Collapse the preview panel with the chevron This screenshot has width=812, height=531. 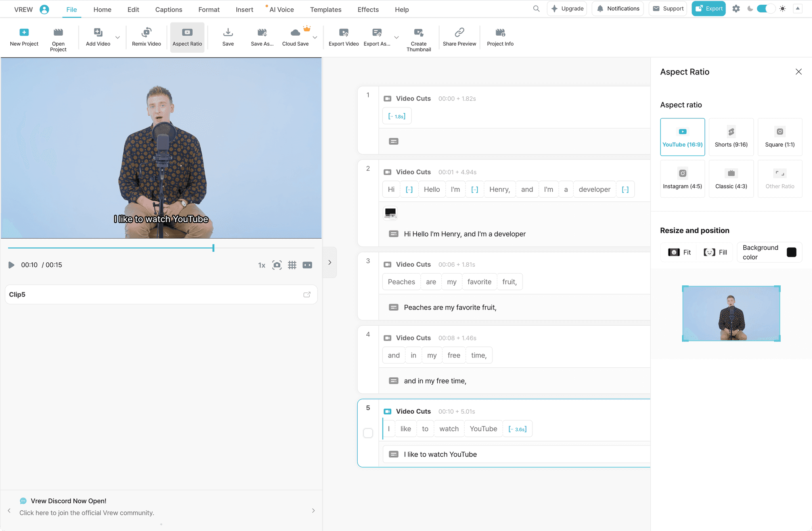pyautogui.click(x=329, y=262)
